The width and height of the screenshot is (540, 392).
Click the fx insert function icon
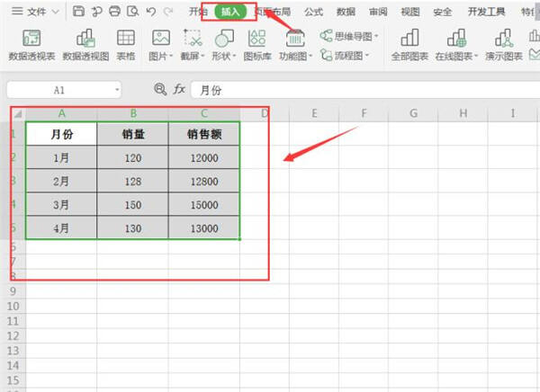coord(179,90)
